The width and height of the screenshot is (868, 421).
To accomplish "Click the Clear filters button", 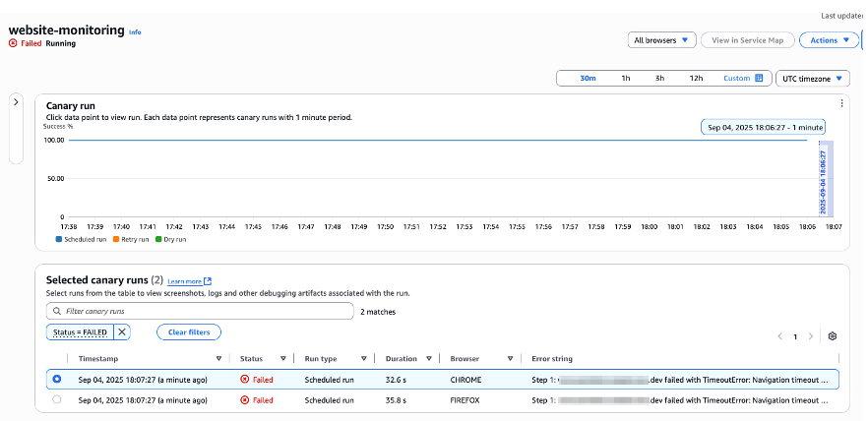I will [x=191, y=332].
